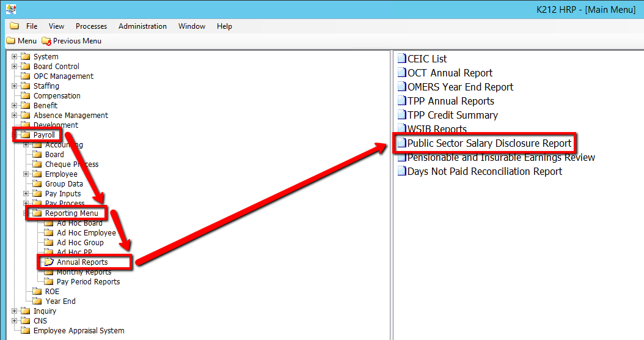Expand the Inquiry tree node
The height and width of the screenshot is (340, 644).
(15, 311)
